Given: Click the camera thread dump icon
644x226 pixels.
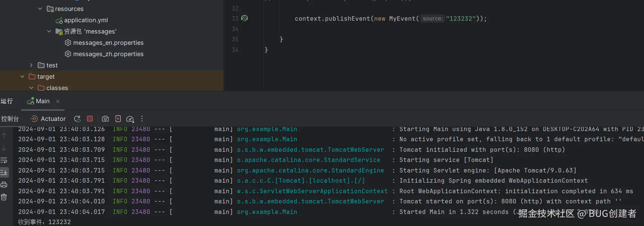Looking at the screenshot, I should tap(105, 119).
